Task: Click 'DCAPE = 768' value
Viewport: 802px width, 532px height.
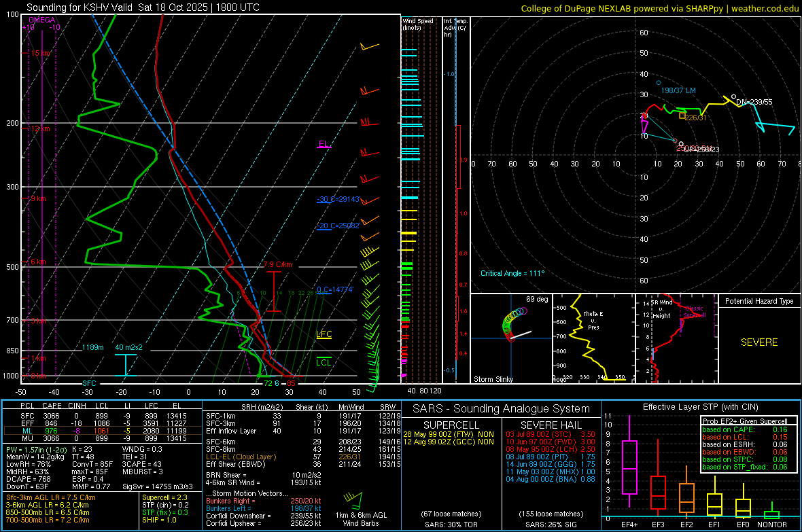Action: click(x=28, y=479)
